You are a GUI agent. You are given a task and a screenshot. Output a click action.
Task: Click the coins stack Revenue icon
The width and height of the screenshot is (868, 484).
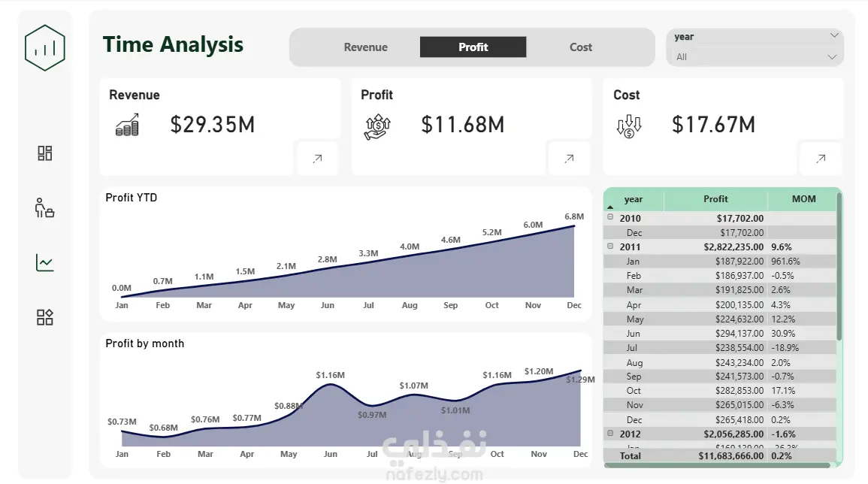point(127,126)
